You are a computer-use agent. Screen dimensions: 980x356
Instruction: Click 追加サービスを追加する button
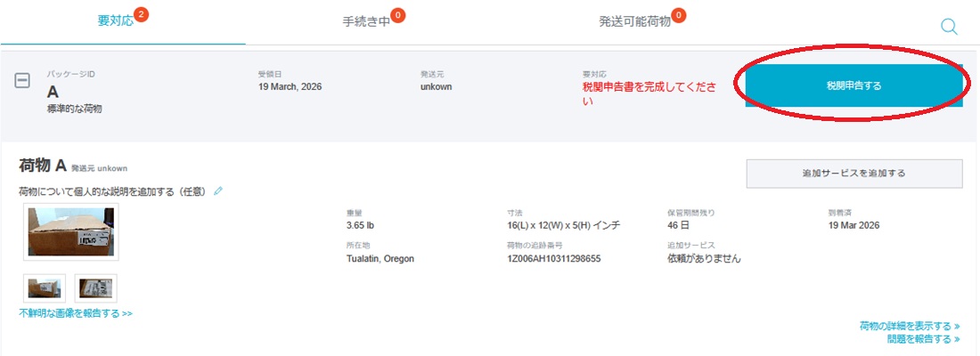coord(853,173)
